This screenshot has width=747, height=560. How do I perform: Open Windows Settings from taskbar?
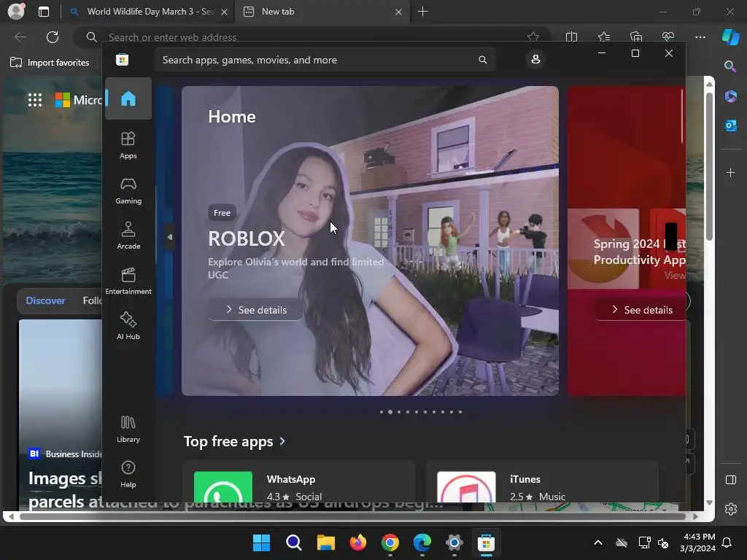pyautogui.click(x=454, y=542)
